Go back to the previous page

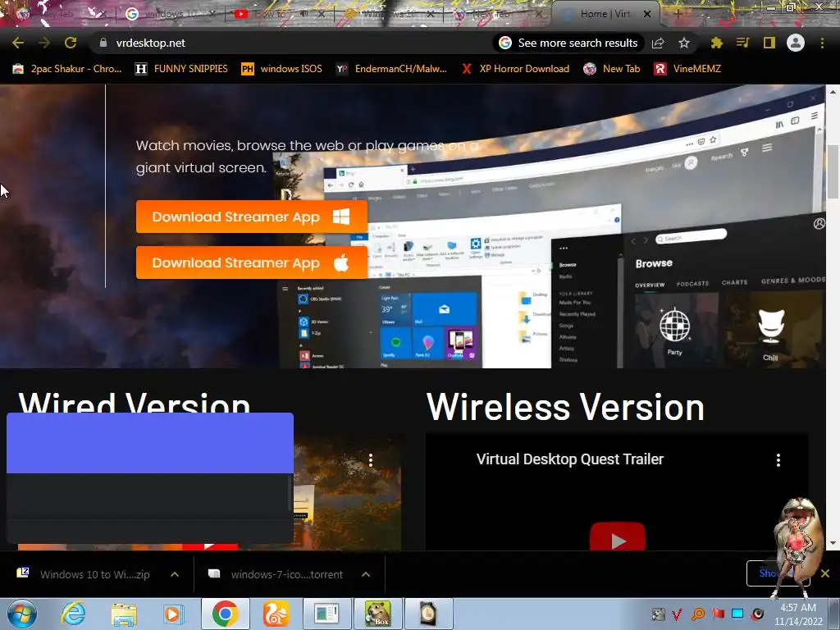coord(18,43)
